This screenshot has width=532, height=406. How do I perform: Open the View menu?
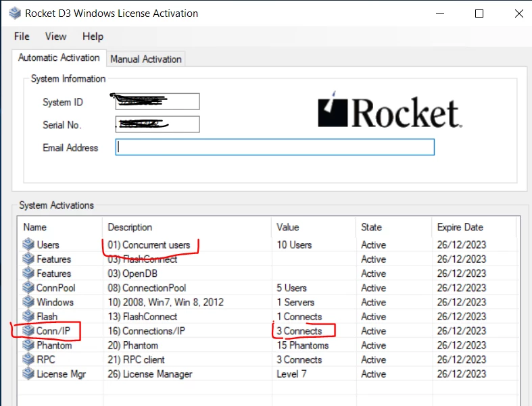point(56,36)
